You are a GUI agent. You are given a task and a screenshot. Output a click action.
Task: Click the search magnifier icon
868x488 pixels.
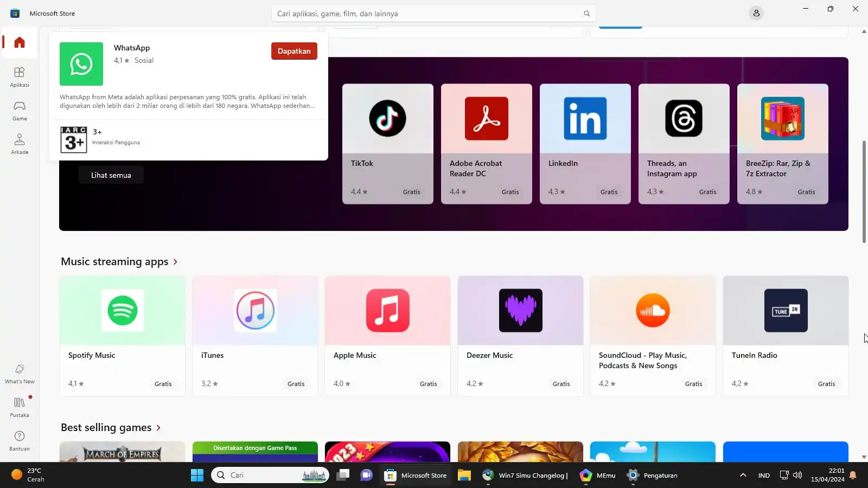[x=586, y=14]
